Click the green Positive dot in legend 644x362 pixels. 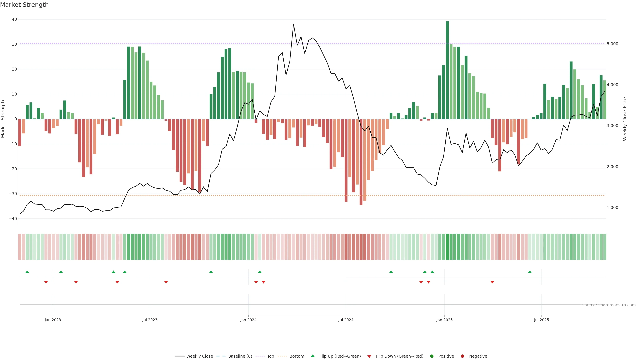(x=432, y=356)
